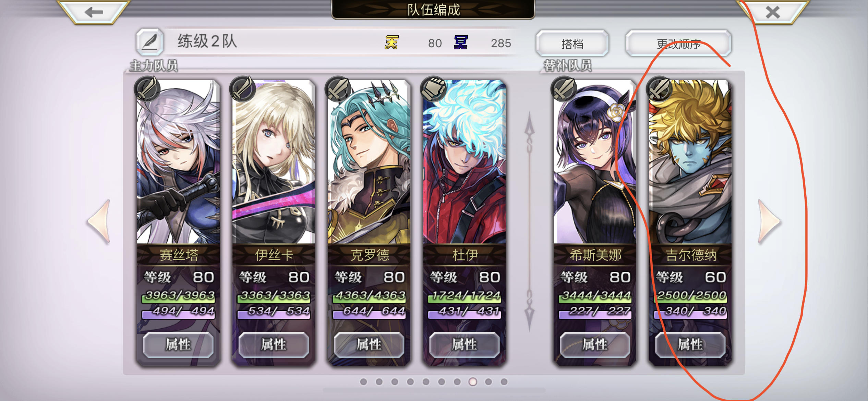The width and height of the screenshot is (868, 401).
Task: Select the first team page dot
Action: 363,382
